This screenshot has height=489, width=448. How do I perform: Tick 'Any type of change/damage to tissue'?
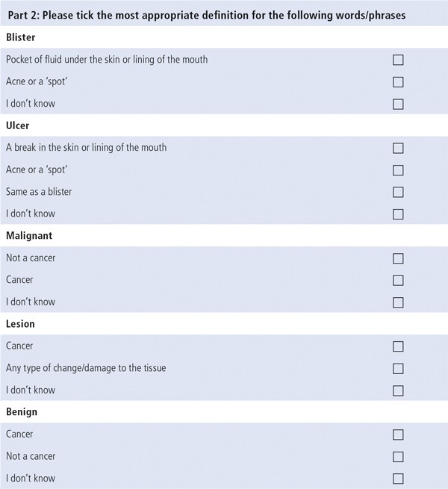(x=398, y=369)
